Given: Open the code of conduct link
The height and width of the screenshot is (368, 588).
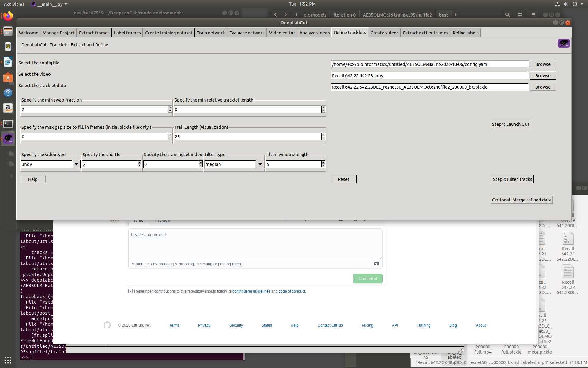Looking at the screenshot, I should (x=292, y=291).
